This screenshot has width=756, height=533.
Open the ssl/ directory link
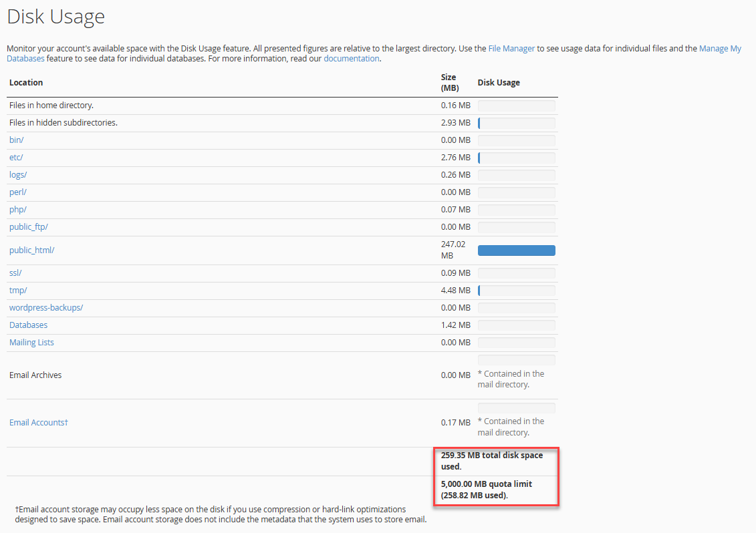click(x=15, y=273)
